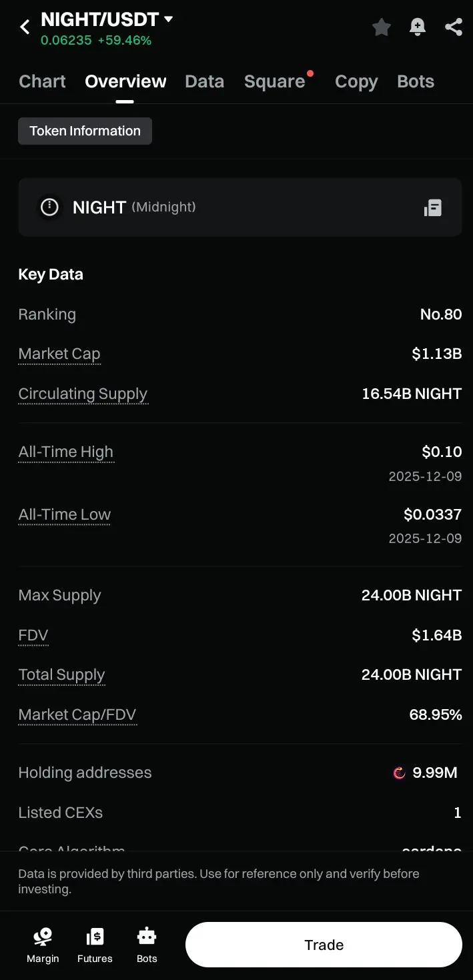Open the Copy tab
This screenshot has width=473, height=980.
coord(356,81)
